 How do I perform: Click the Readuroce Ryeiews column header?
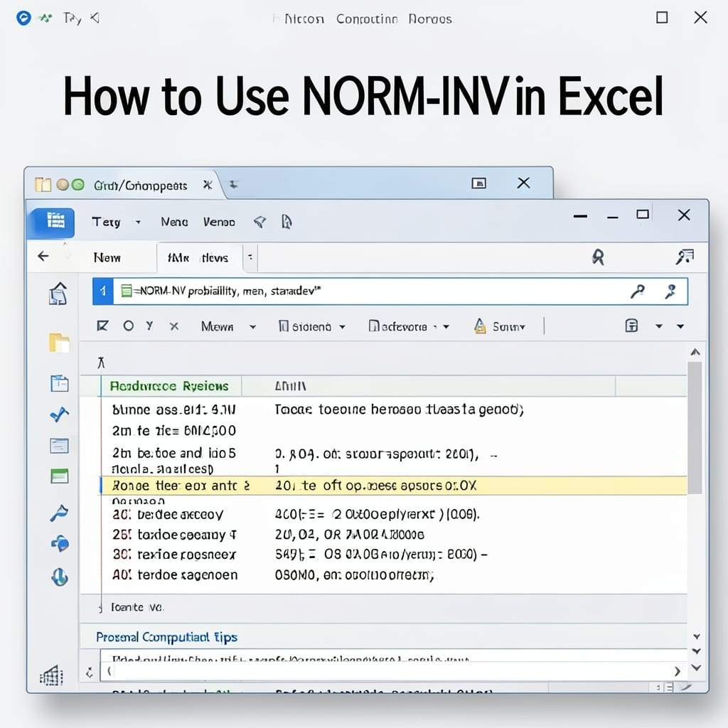point(169,386)
